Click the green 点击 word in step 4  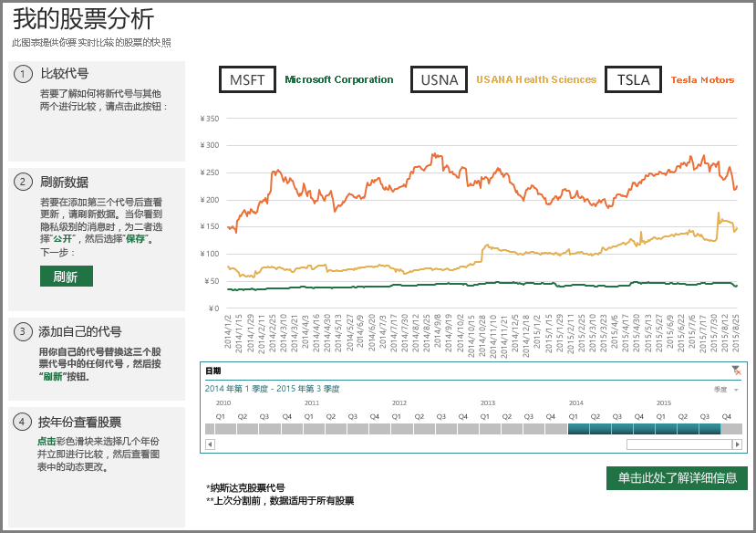(x=47, y=442)
